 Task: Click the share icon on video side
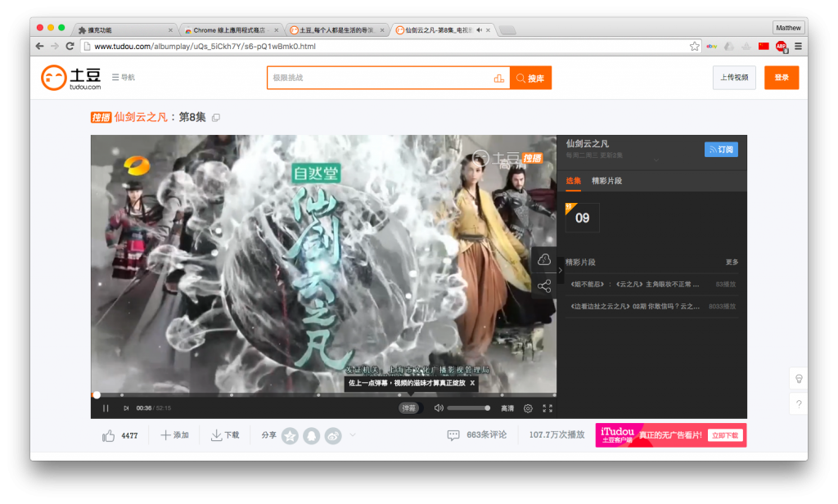point(544,286)
